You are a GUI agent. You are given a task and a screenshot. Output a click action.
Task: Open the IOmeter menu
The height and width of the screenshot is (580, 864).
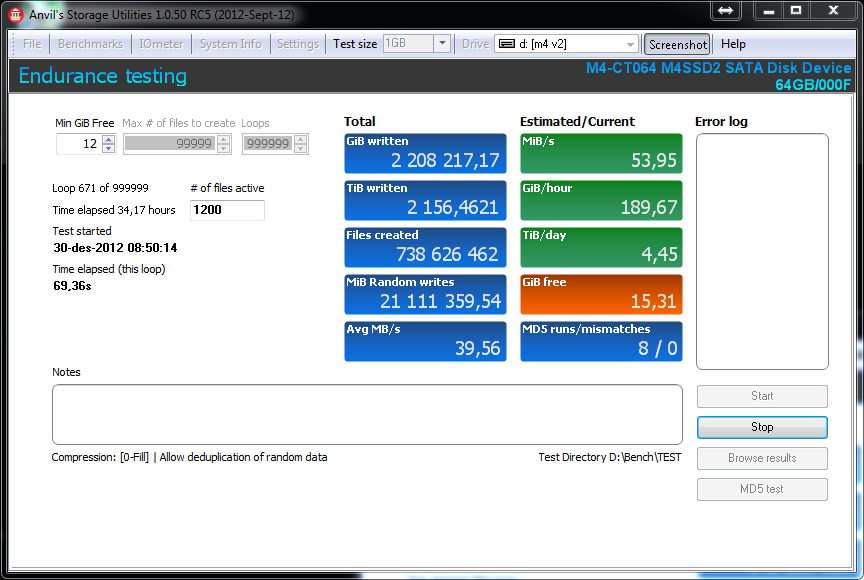(x=161, y=44)
